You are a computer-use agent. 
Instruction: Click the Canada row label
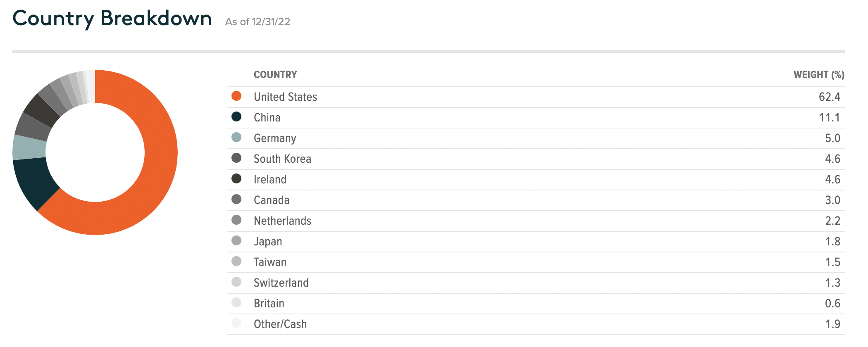pos(272,200)
